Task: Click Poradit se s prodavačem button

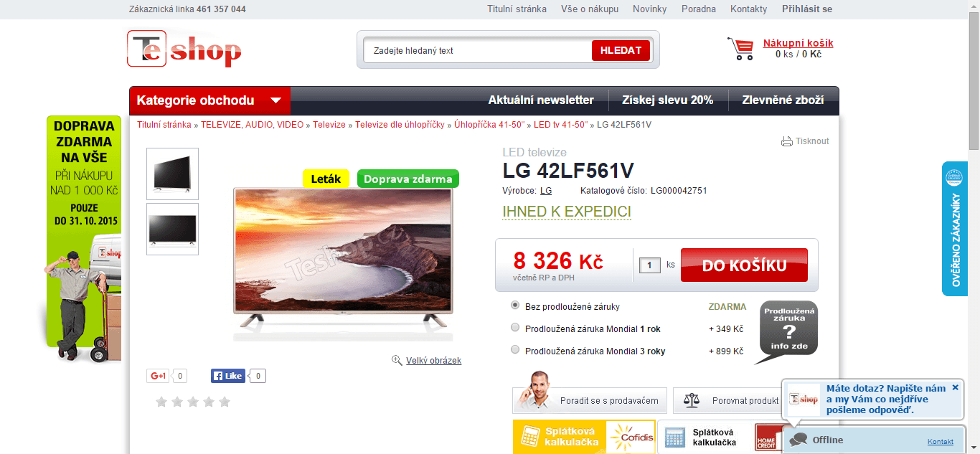Action: coord(590,401)
